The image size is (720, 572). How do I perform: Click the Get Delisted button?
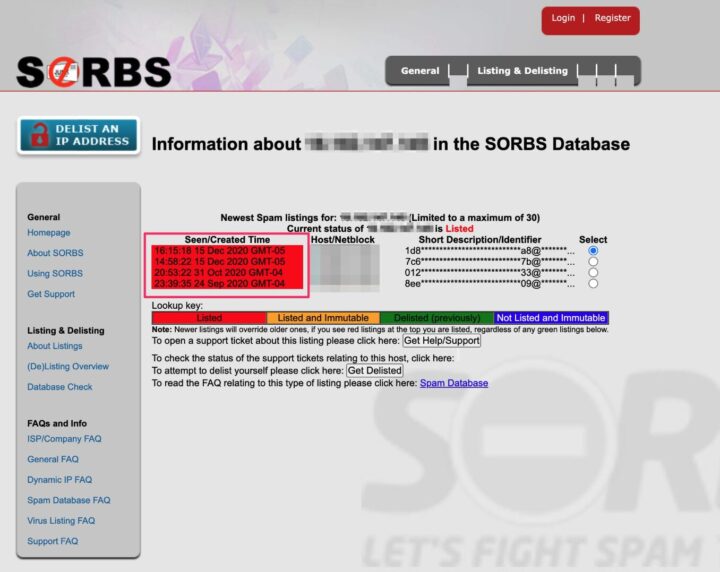point(375,370)
